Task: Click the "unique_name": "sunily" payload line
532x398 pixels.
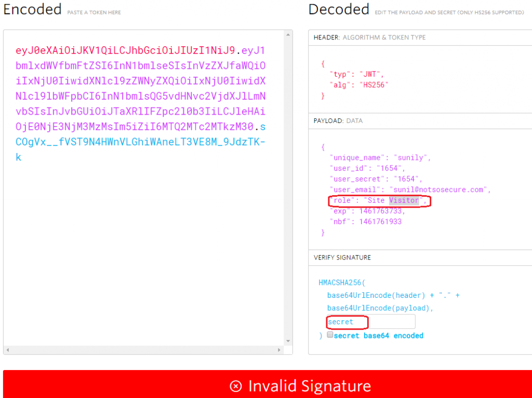Action: point(380,158)
